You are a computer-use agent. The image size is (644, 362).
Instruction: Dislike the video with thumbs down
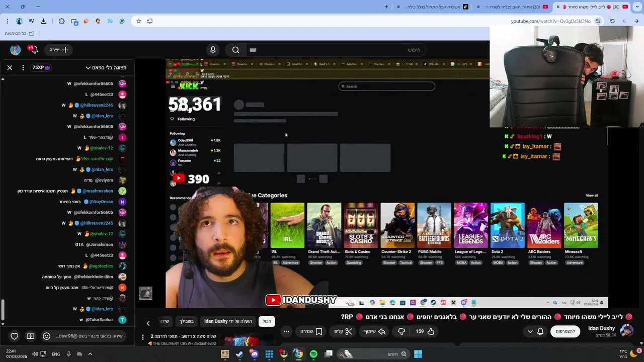(x=401, y=331)
